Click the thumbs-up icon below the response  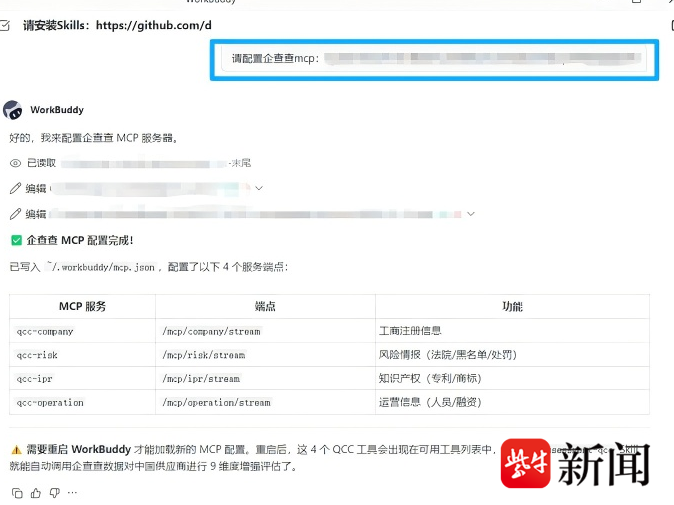click(36, 493)
